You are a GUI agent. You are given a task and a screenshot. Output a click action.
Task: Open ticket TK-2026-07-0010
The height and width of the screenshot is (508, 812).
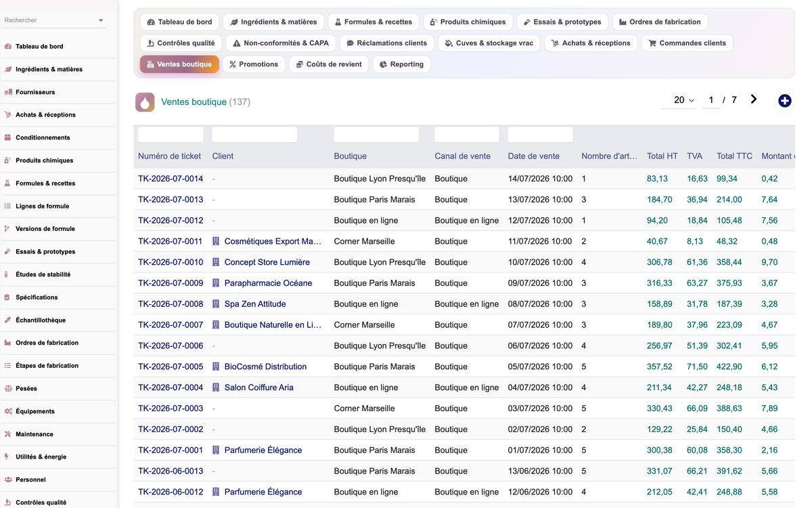171,262
